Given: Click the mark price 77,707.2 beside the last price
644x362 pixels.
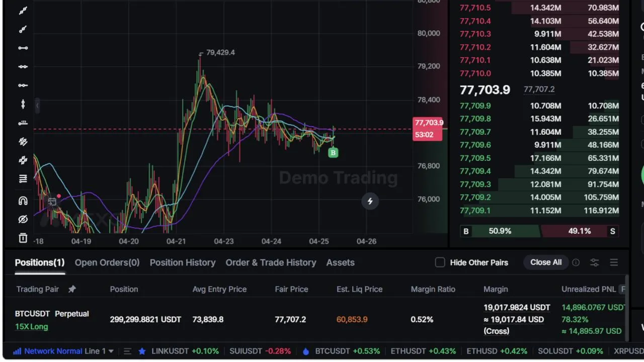Looking at the screenshot, I should tap(539, 89).
